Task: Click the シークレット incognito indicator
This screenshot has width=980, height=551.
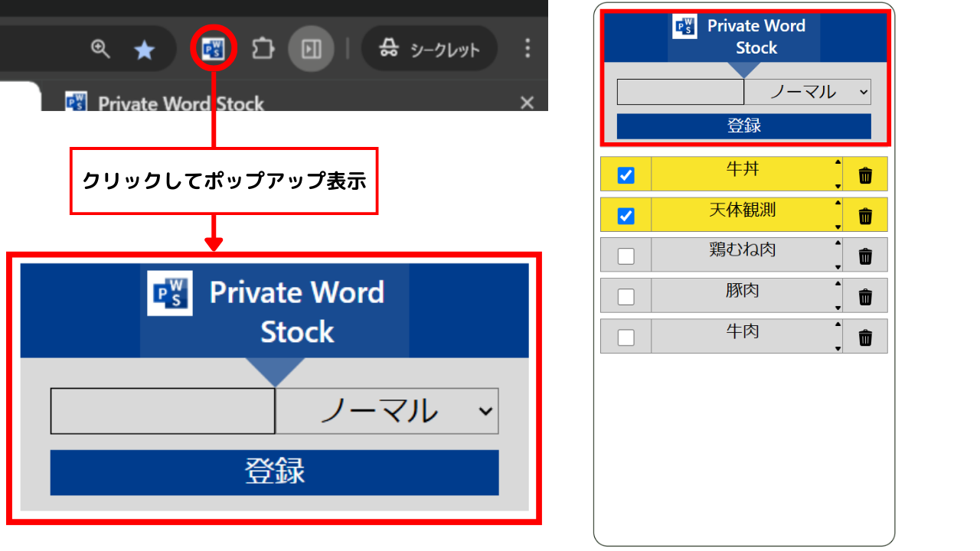Action: tap(430, 50)
